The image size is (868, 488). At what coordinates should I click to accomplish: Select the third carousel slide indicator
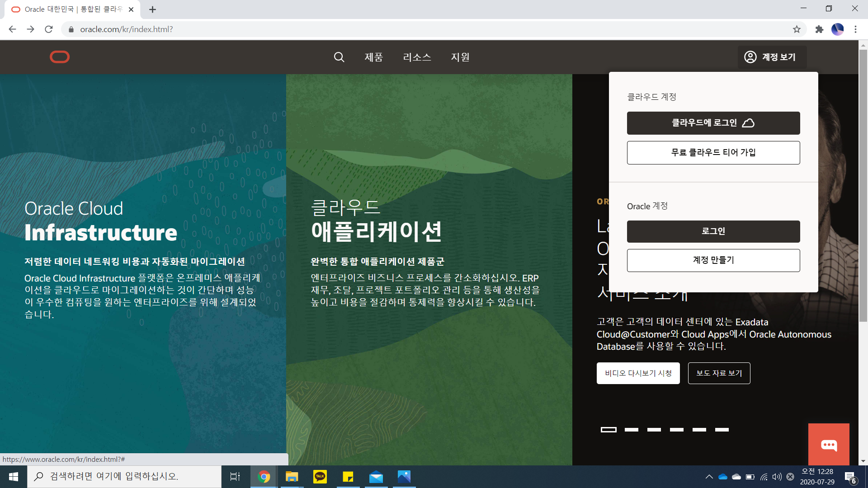click(654, 430)
